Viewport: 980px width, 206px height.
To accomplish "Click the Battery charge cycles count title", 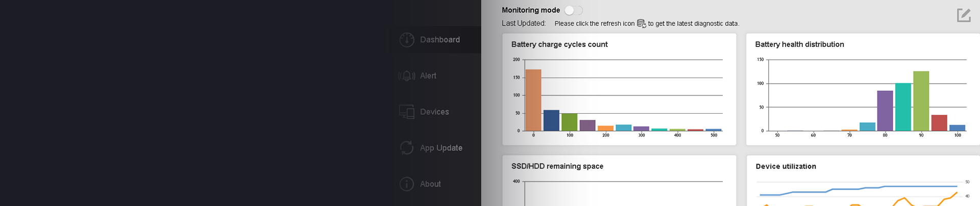I will 559,44.
